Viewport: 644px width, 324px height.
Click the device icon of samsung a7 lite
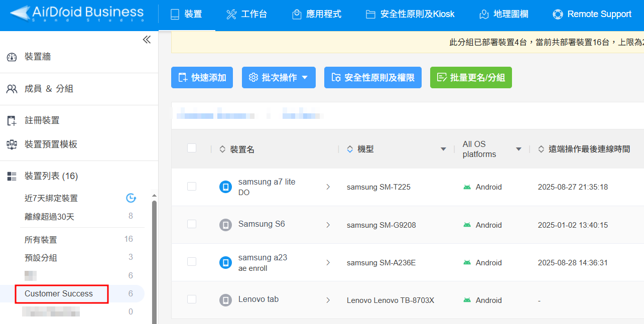(x=226, y=187)
